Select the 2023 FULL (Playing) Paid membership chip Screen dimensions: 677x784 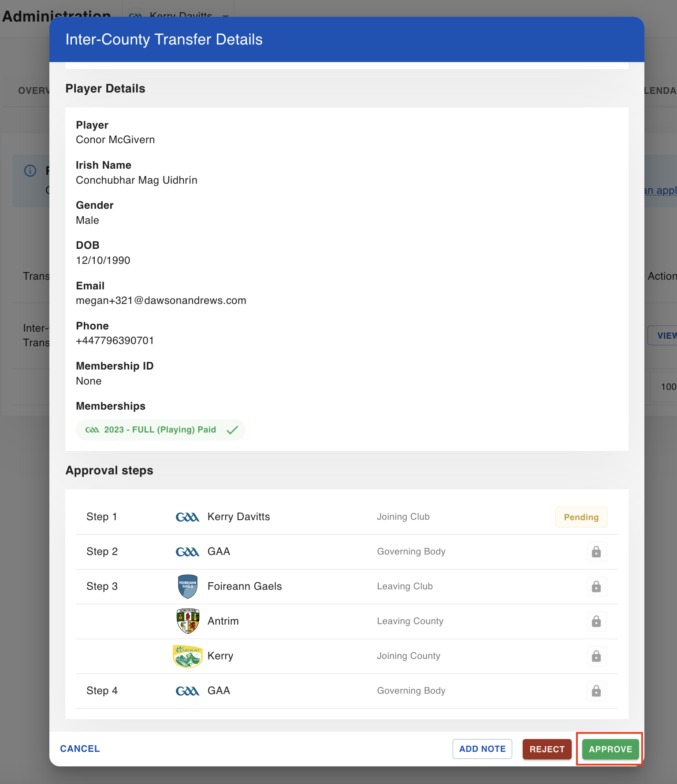point(160,430)
